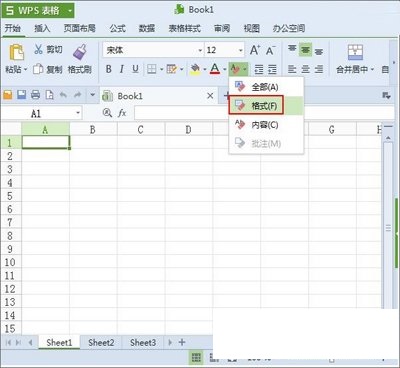This screenshot has width=400, height=368.
Task: Choose 格式(F) in clear menu
Action: tap(266, 106)
